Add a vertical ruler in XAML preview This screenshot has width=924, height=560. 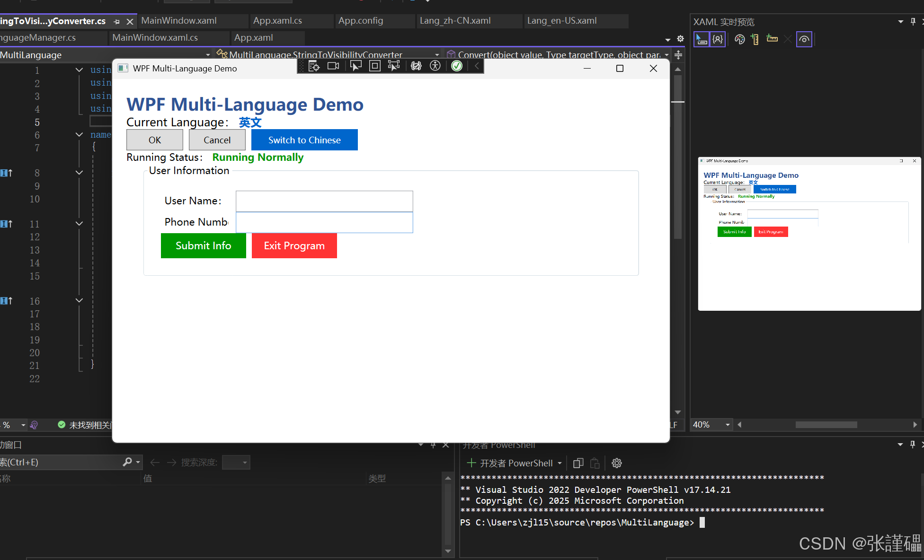tap(755, 39)
